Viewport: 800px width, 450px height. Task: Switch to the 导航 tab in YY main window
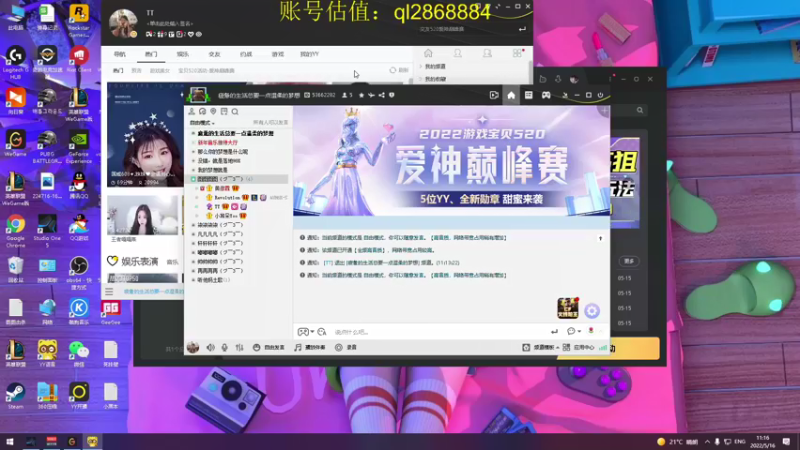[x=119, y=54]
